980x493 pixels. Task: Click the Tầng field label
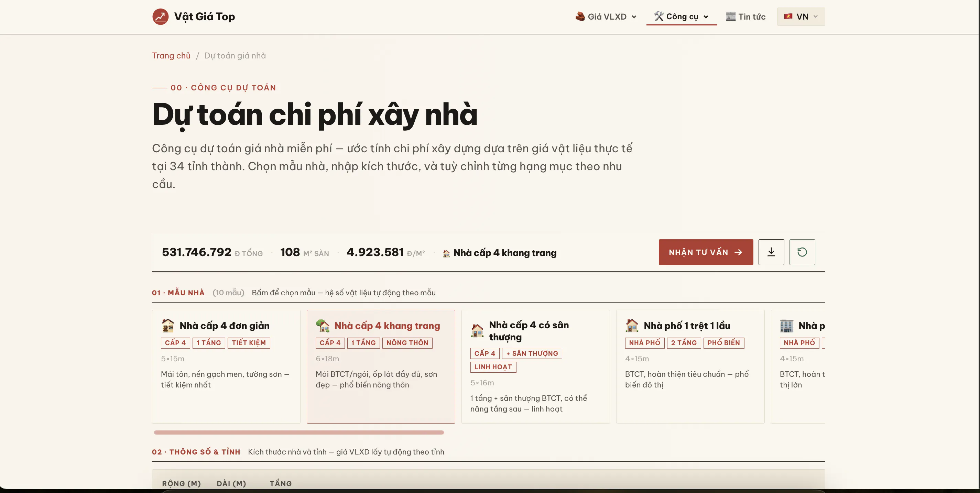pos(281,483)
